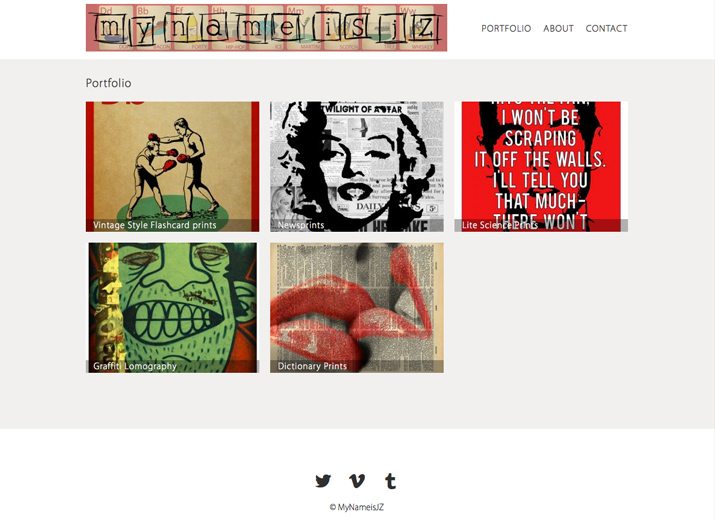715x519 pixels.
Task: Click the Dictionary Prints caption text
Action: (312, 366)
